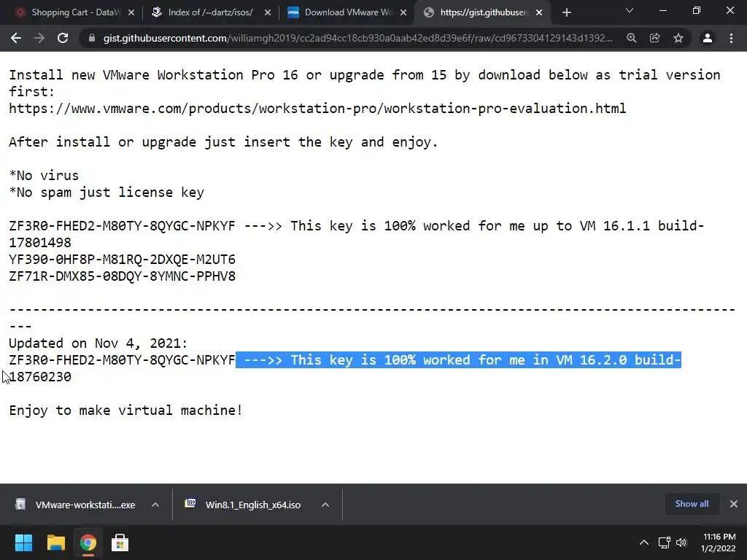The width and height of the screenshot is (747, 560).
Task: Close the gist.githubusercontent tab
Action: point(539,13)
